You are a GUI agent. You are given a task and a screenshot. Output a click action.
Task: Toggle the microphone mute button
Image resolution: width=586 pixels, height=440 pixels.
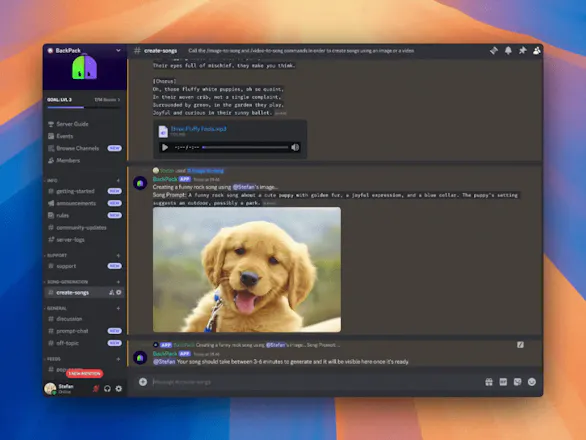(x=96, y=389)
